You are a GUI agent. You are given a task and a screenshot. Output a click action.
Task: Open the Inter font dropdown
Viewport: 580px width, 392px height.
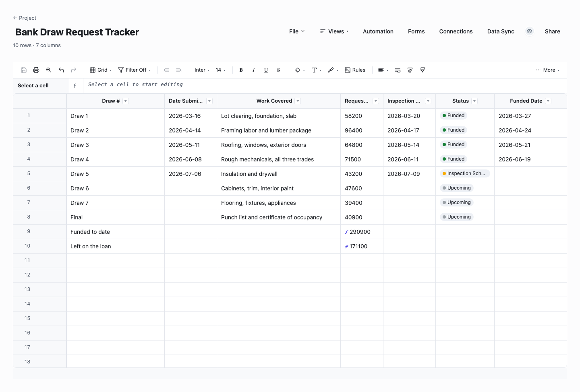(x=202, y=70)
